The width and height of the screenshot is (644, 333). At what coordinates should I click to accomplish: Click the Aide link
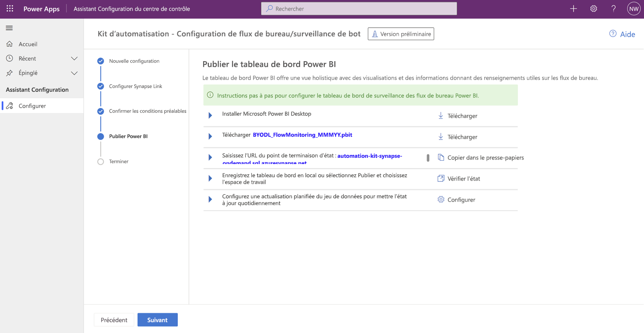pyautogui.click(x=627, y=34)
